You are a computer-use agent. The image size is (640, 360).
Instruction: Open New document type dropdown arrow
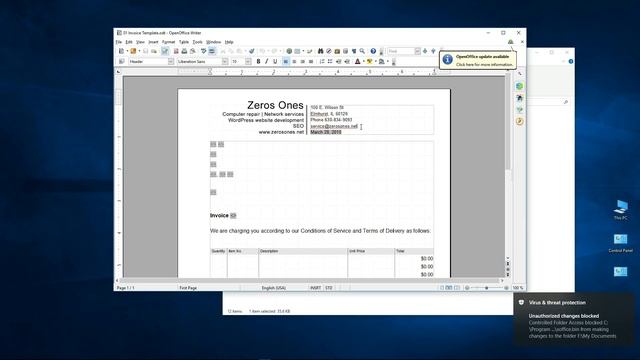tap(127, 51)
